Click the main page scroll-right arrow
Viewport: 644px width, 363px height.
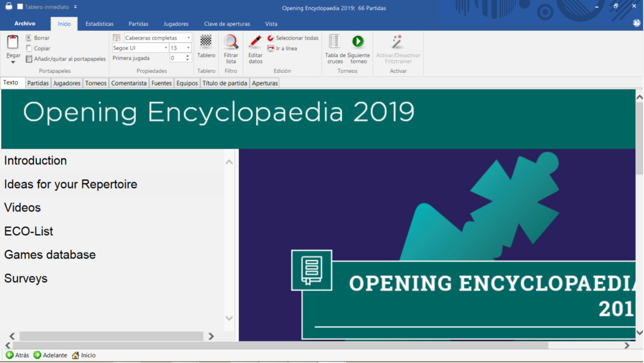(627, 345)
